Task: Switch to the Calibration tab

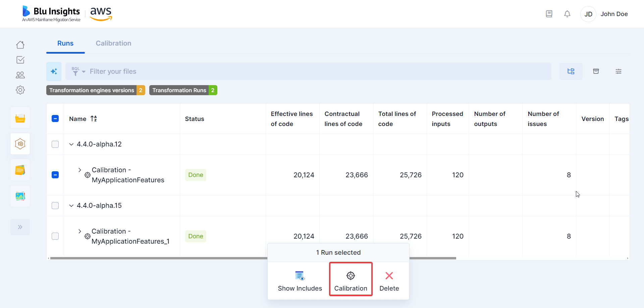Action: pos(113,43)
